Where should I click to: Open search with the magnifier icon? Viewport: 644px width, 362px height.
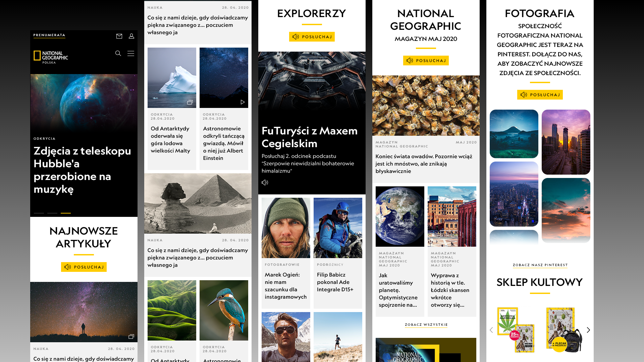coord(118,53)
